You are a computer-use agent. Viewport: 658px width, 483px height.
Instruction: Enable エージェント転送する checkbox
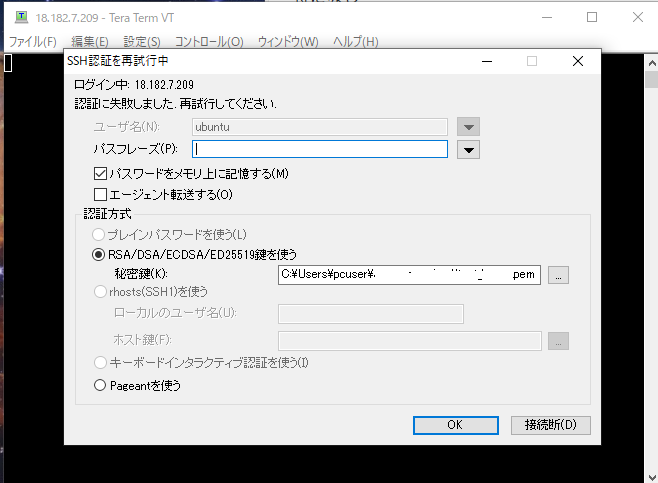pyautogui.click(x=100, y=194)
